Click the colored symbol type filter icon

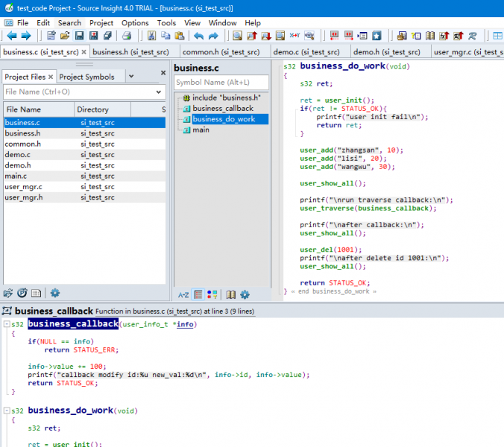pos(212,294)
